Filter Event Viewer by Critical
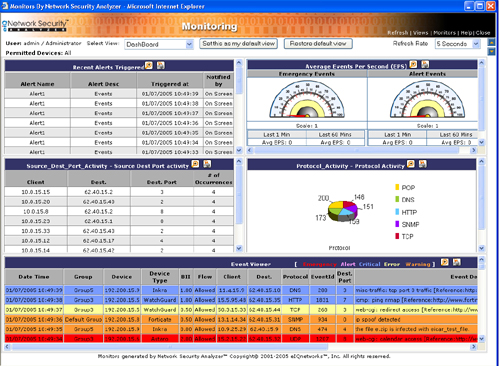500x366 pixels. click(x=370, y=264)
